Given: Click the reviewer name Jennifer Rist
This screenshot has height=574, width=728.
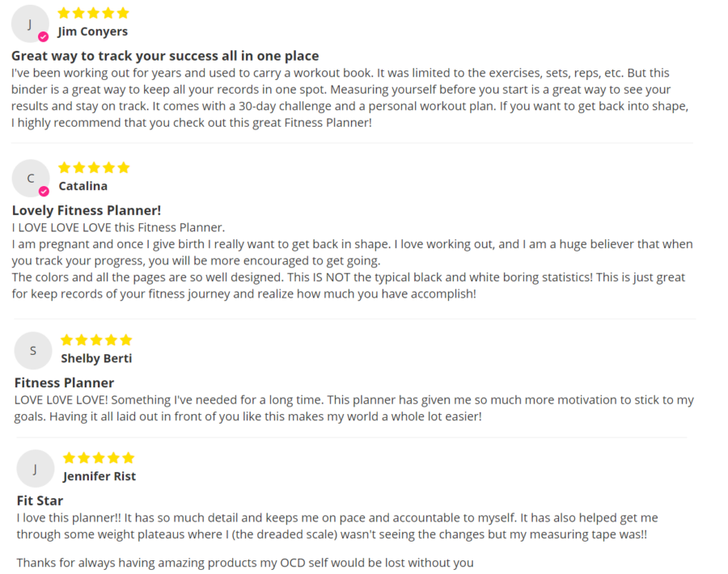Looking at the screenshot, I should point(99,476).
